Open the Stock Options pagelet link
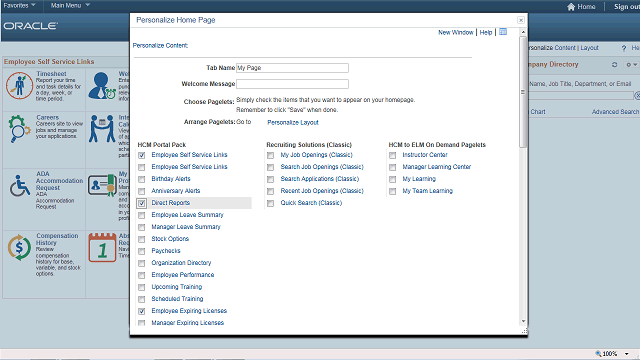Screen dimensions: 640x360 (170, 239)
